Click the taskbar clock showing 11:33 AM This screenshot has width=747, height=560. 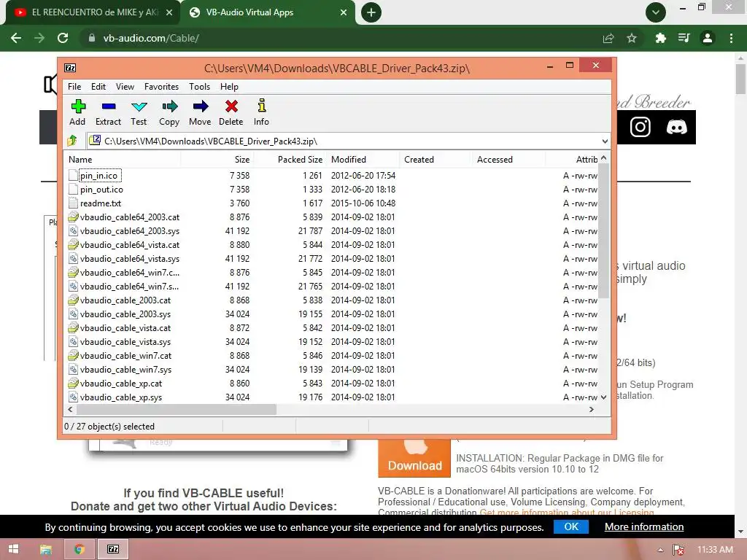[x=715, y=550]
